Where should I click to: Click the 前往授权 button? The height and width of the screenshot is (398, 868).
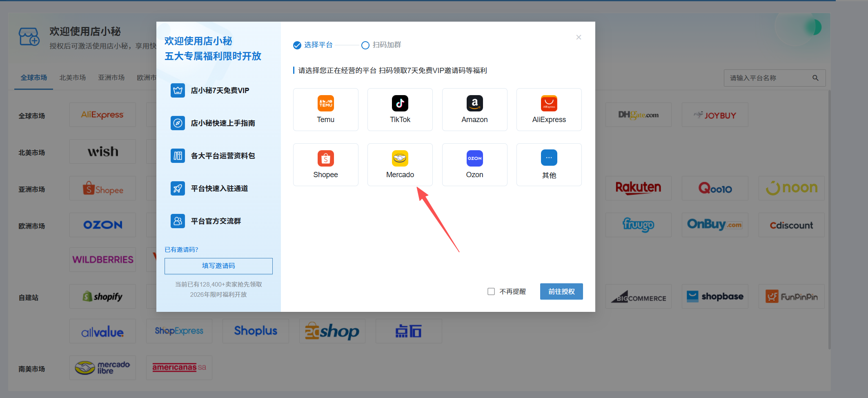(561, 291)
